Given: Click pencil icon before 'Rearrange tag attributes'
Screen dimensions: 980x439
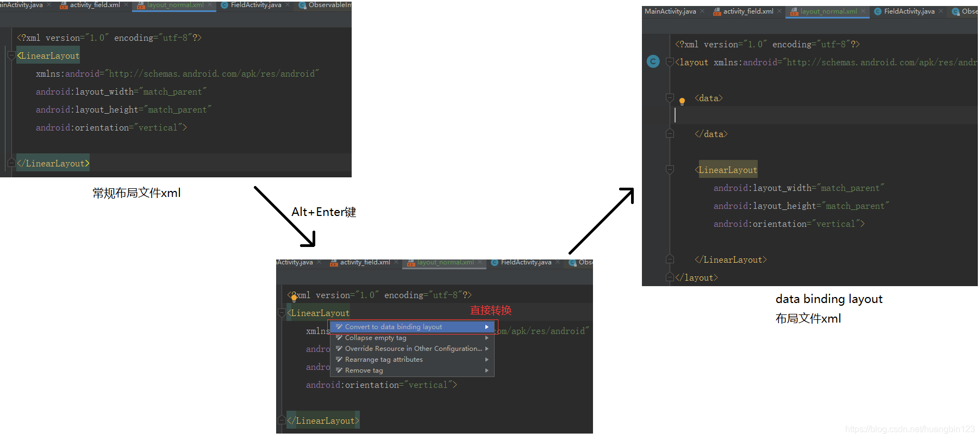Looking at the screenshot, I should point(339,360).
